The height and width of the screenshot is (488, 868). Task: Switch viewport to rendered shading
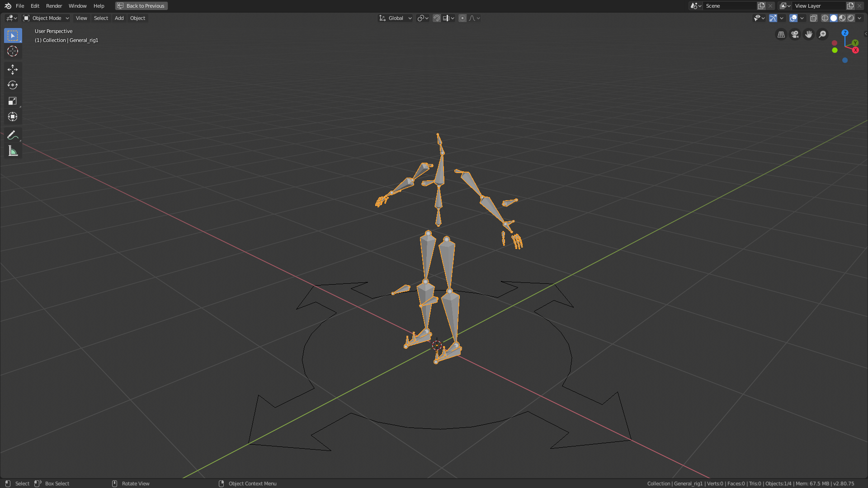(x=851, y=18)
